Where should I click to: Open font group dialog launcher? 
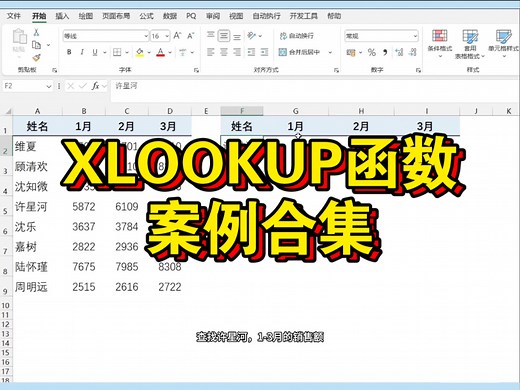pyautogui.click(x=196, y=70)
